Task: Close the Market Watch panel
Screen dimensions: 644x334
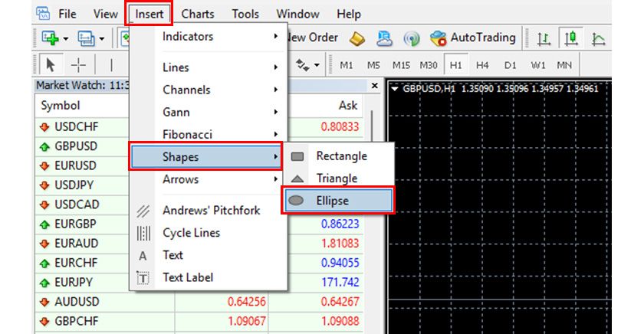Action: 374,86
